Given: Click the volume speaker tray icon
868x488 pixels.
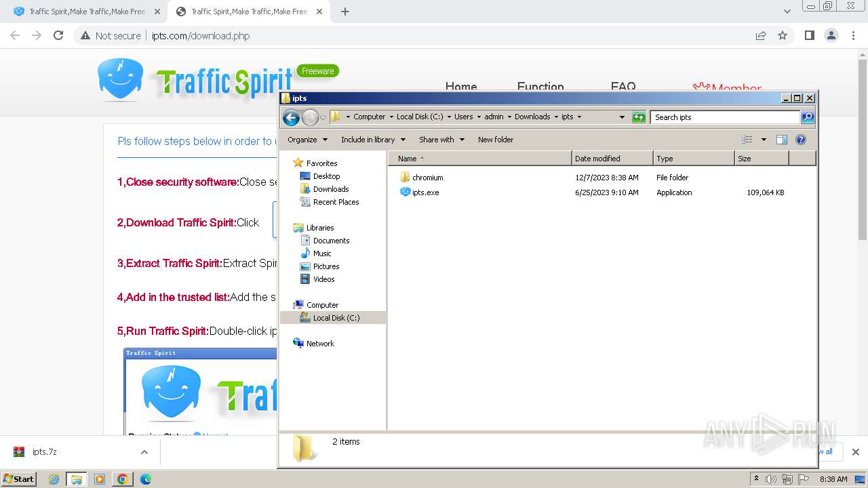Looking at the screenshot, I should (x=771, y=479).
